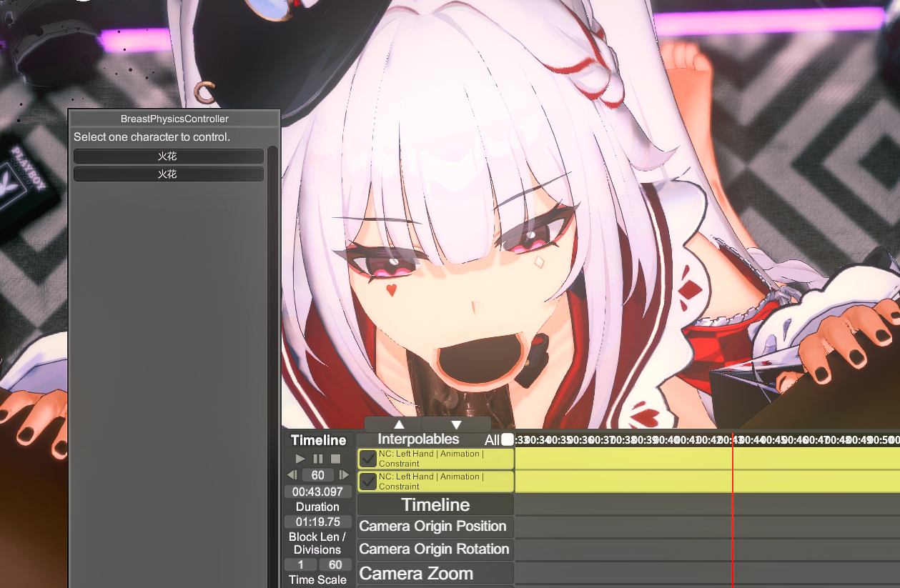Click the Time Scale label

[318, 579]
